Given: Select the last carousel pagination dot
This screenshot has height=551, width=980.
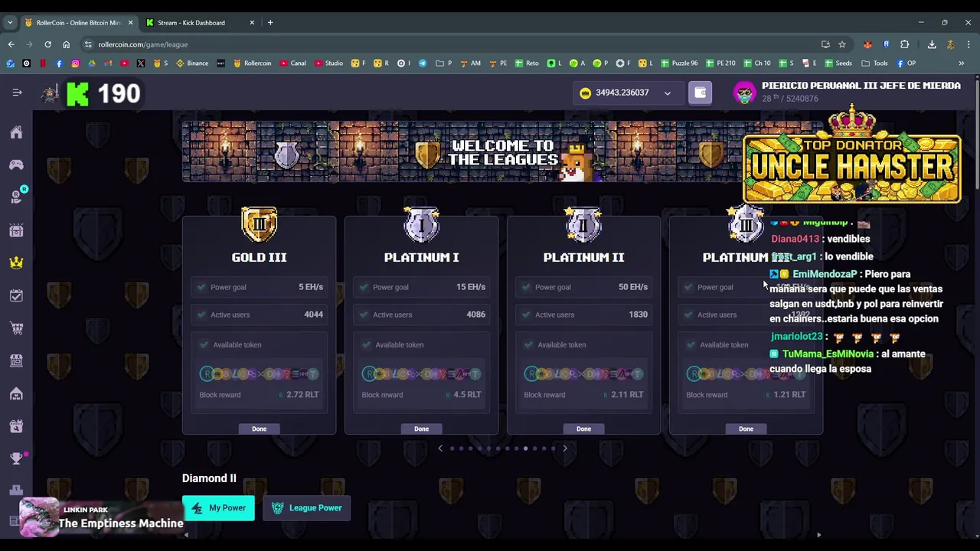Looking at the screenshot, I should point(553,448).
